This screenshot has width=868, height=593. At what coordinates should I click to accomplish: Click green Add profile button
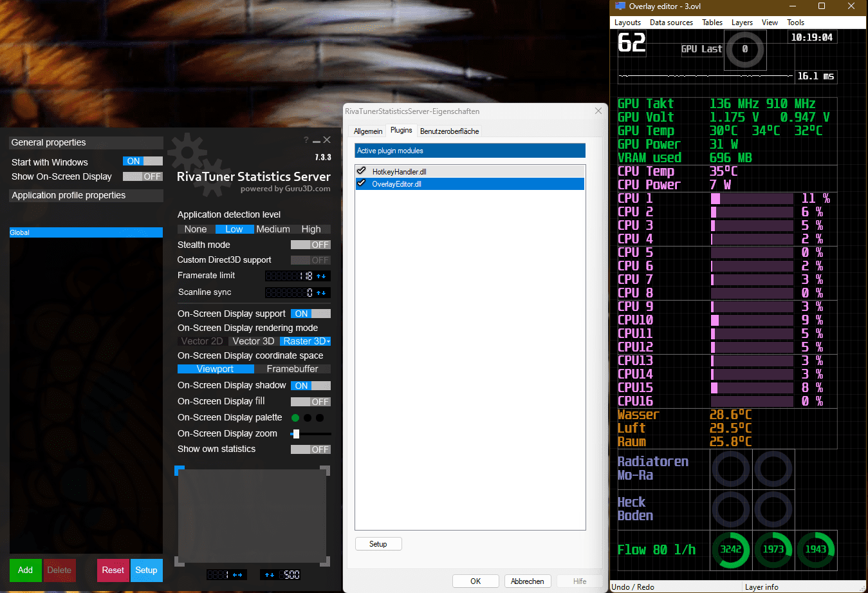25,570
